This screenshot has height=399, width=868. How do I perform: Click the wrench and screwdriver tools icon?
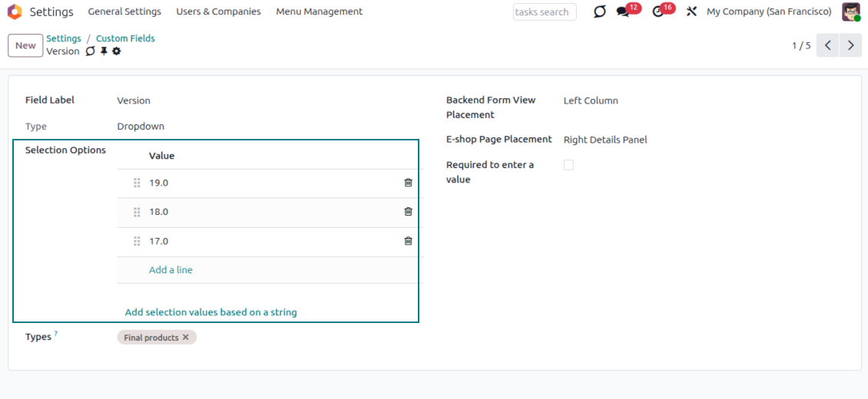(691, 12)
